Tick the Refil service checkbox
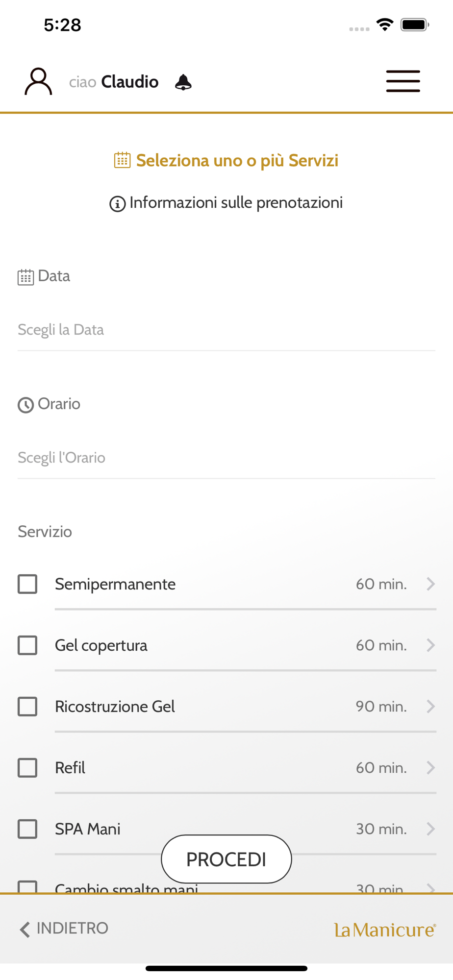Viewport: 453px width, 980px height. pyautogui.click(x=27, y=768)
